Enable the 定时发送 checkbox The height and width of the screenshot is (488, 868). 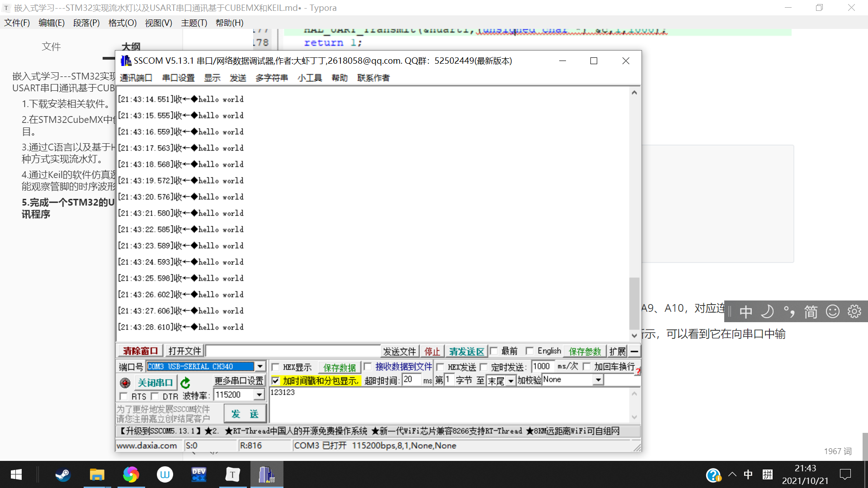point(483,367)
